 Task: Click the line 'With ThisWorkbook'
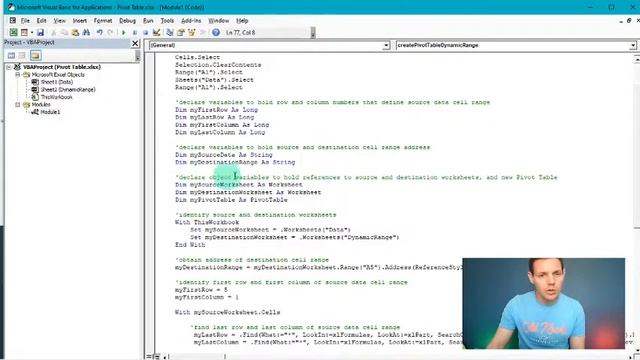point(207,222)
